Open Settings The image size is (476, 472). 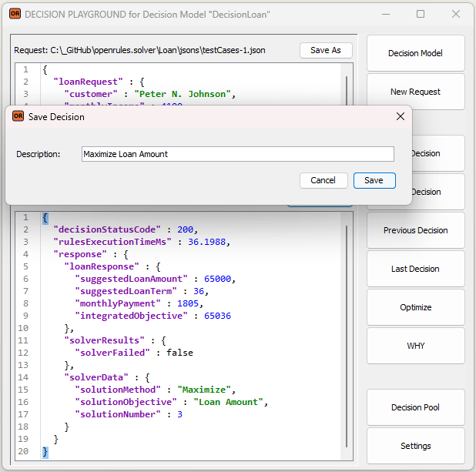[x=415, y=446]
